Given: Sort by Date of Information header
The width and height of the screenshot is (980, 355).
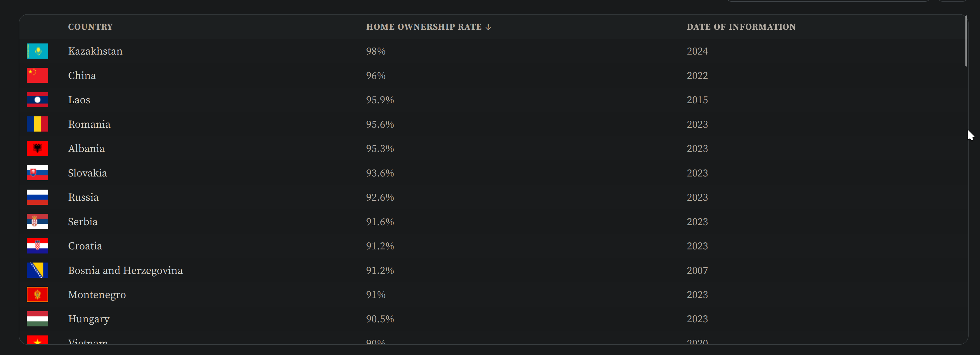Looking at the screenshot, I should (741, 27).
